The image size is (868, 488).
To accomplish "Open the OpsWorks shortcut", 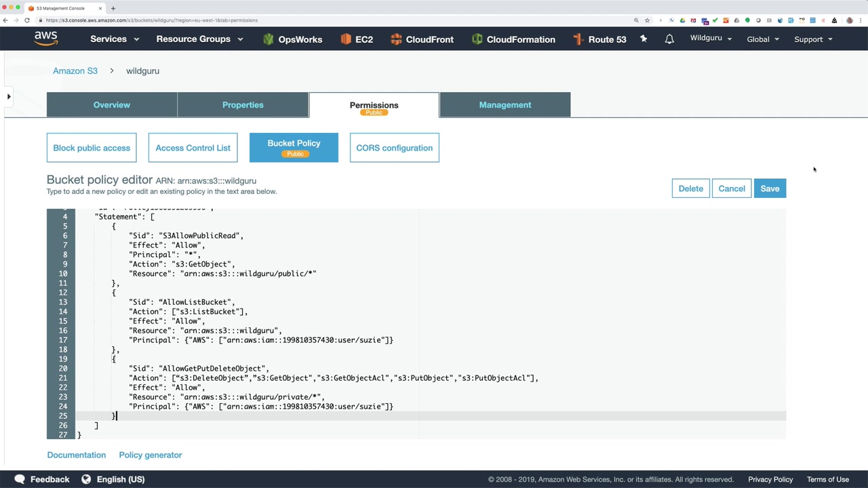I will pyautogui.click(x=292, y=39).
